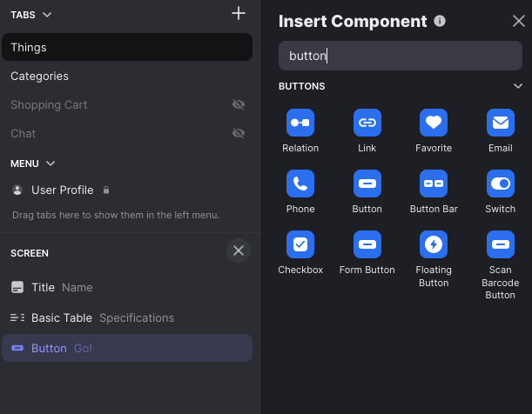Add a new tab with plus icon
The image size is (532, 414).
click(239, 14)
